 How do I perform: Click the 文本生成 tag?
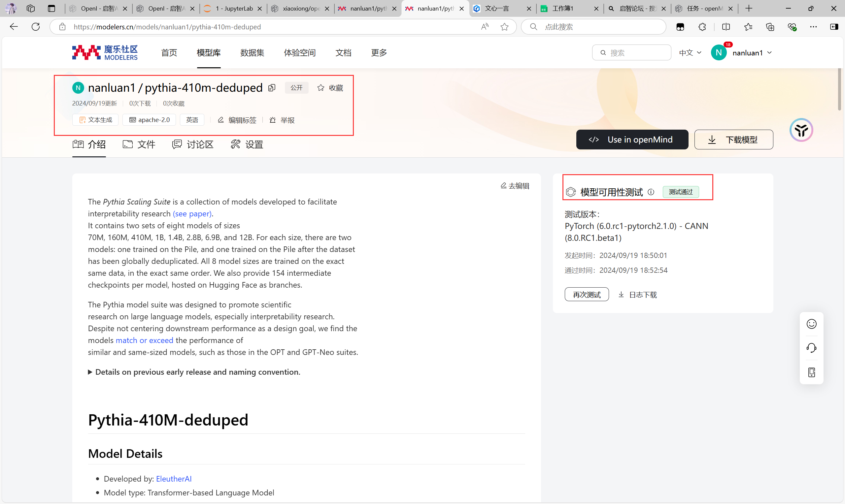95,120
